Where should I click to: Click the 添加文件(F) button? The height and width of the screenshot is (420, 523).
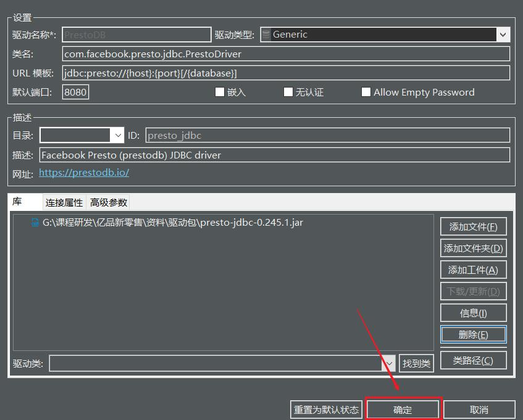coord(473,226)
